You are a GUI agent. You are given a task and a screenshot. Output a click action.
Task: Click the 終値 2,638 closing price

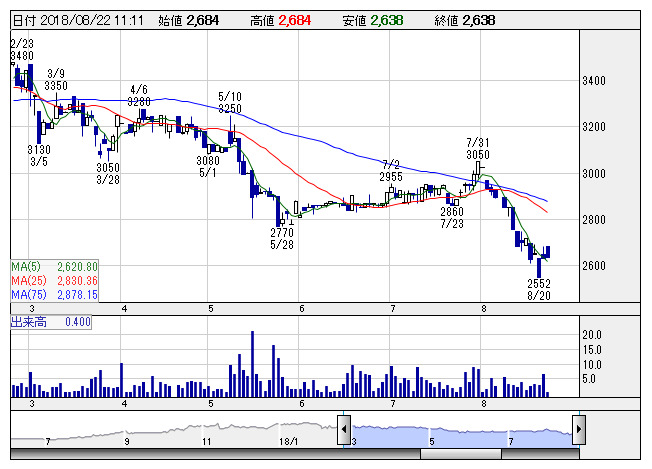[x=464, y=20]
